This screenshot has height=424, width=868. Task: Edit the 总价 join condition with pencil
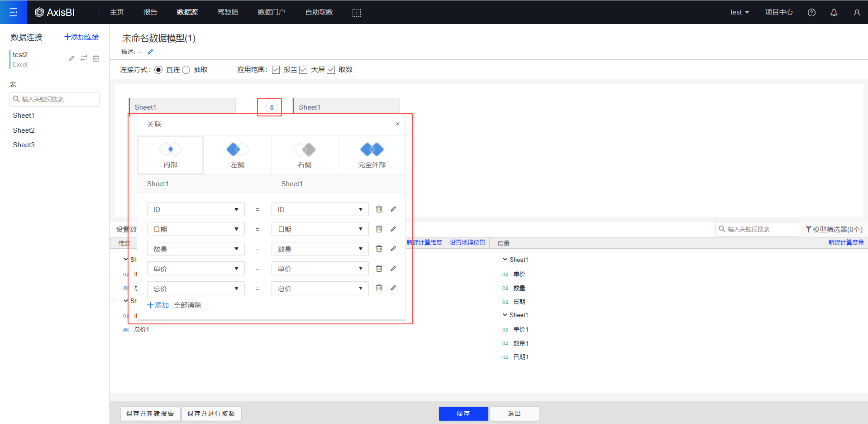pyautogui.click(x=393, y=288)
